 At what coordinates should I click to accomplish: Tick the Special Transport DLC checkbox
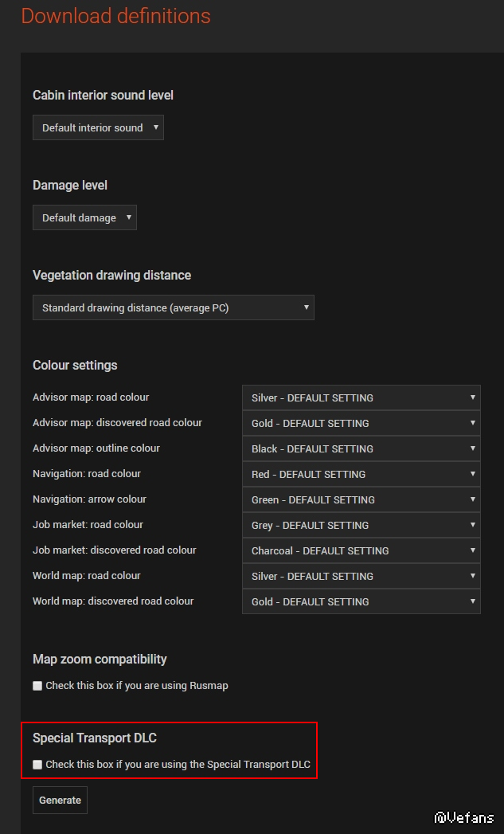tap(37, 765)
